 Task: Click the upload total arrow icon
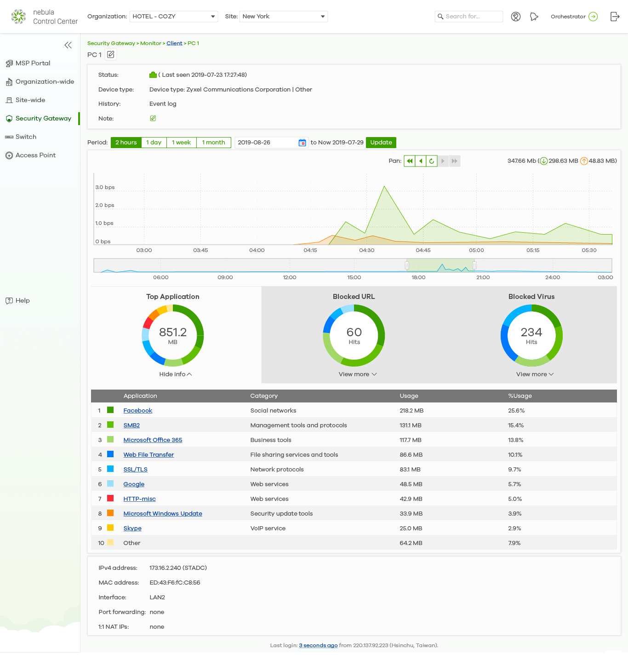click(584, 161)
